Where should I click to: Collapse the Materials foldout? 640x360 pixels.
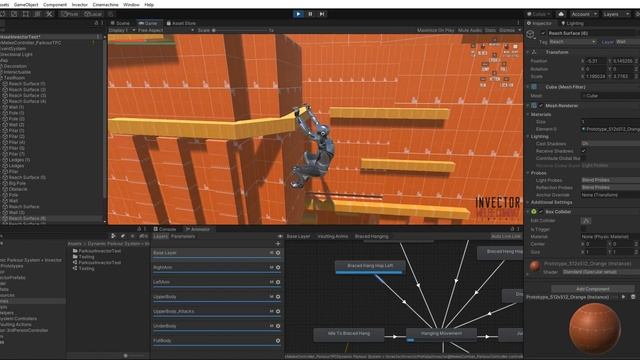[528, 114]
